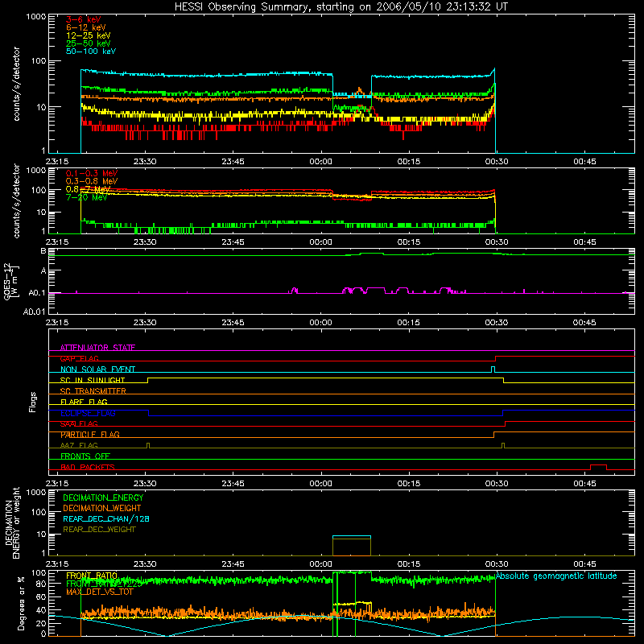Click the "Absolute geomagnetic latitude" label

[556, 576]
